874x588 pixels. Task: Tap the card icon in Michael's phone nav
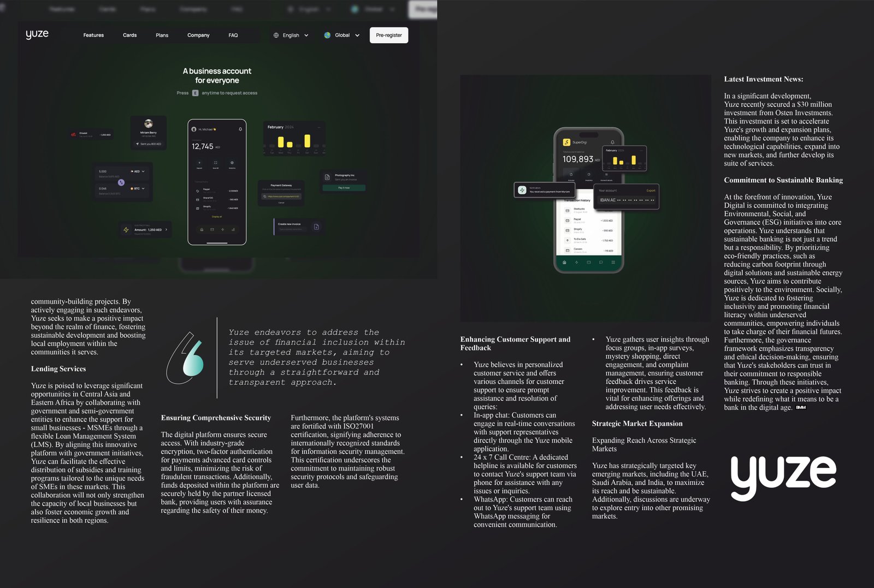[x=212, y=229]
